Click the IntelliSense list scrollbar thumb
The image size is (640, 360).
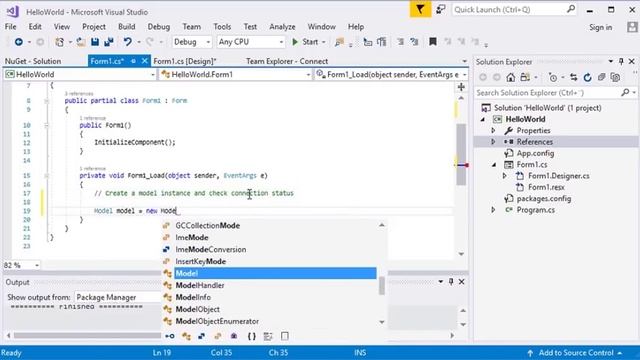(382, 285)
